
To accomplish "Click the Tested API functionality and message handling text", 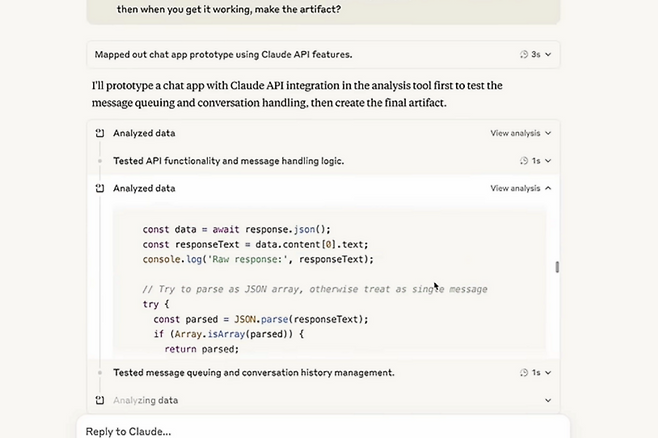I will tap(228, 161).
